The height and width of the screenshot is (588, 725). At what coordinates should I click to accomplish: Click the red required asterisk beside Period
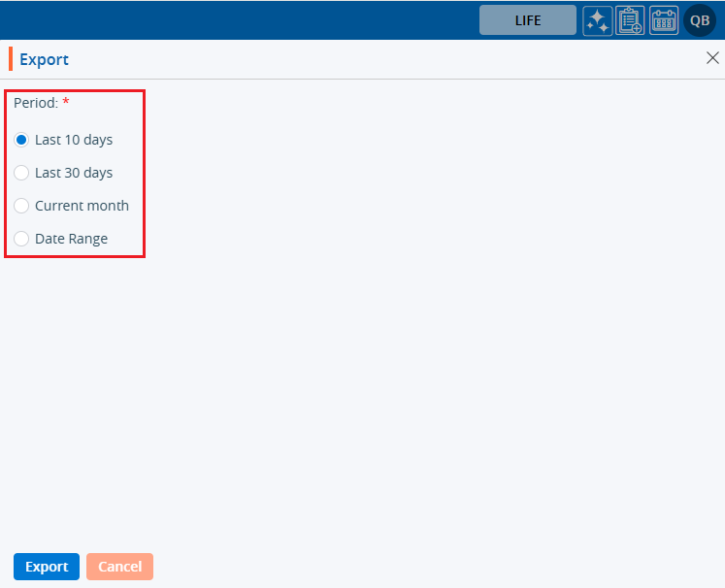[x=66, y=101]
